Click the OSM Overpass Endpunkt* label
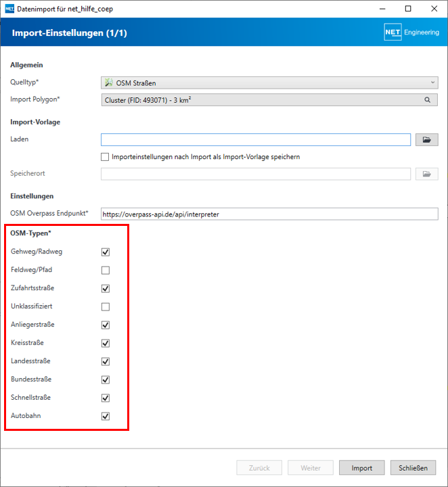This screenshot has height=487, width=448. click(49, 213)
